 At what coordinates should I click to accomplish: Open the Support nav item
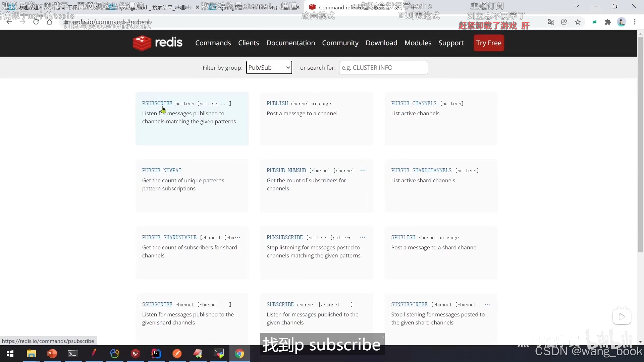click(451, 43)
